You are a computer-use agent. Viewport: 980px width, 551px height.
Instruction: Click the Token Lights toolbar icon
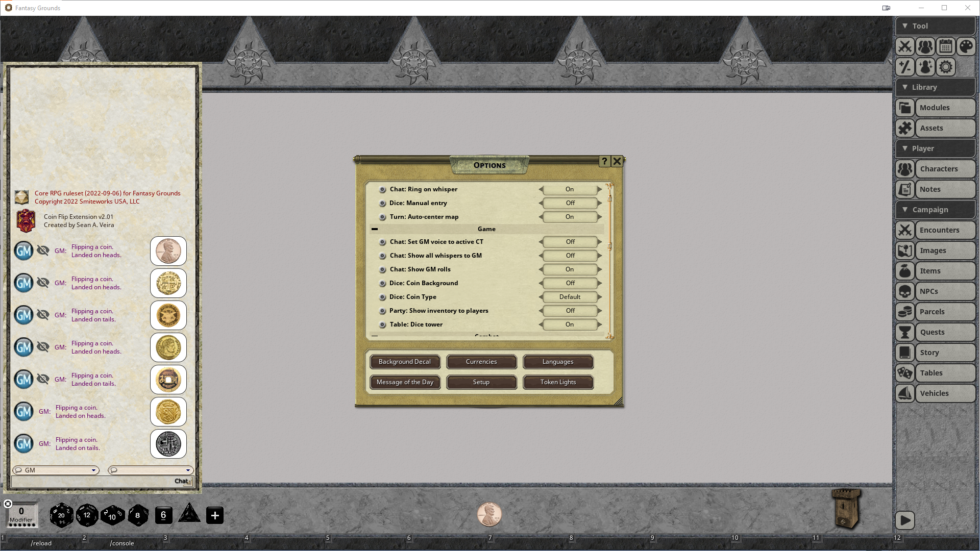click(558, 382)
